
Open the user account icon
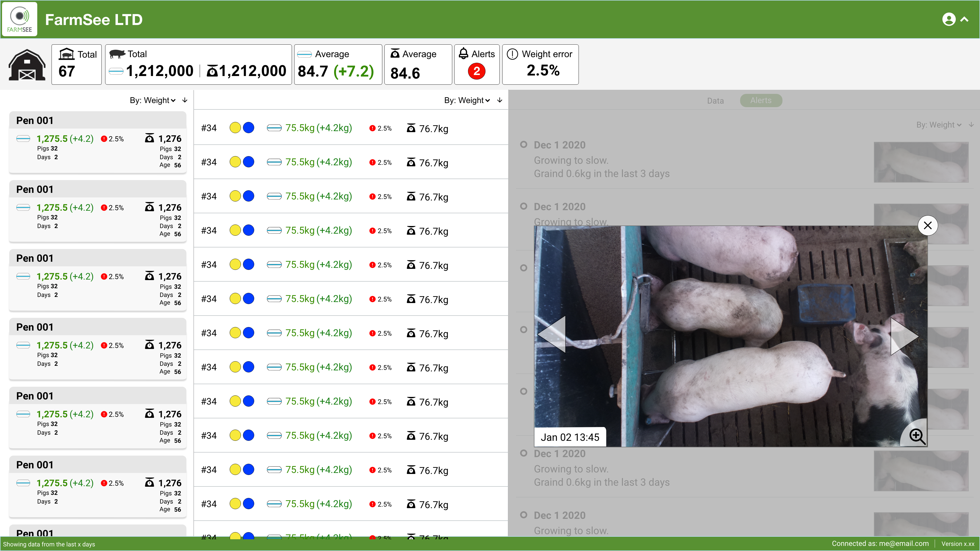pos(949,19)
